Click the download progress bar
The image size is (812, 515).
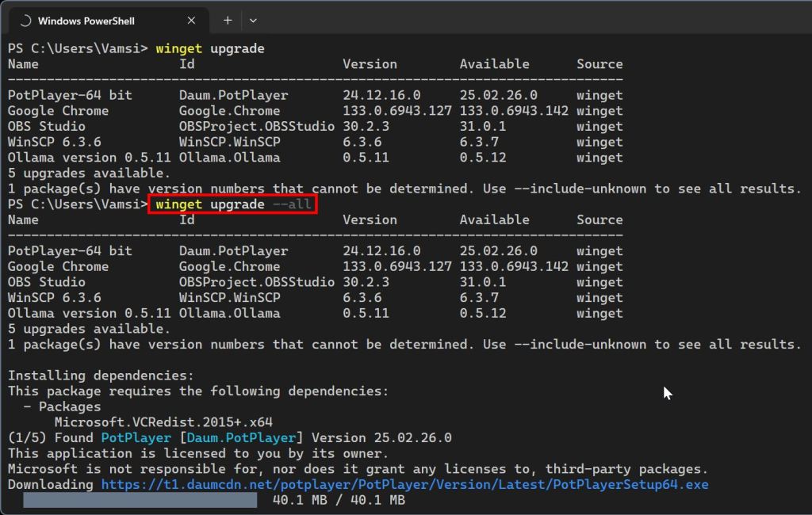point(140,500)
